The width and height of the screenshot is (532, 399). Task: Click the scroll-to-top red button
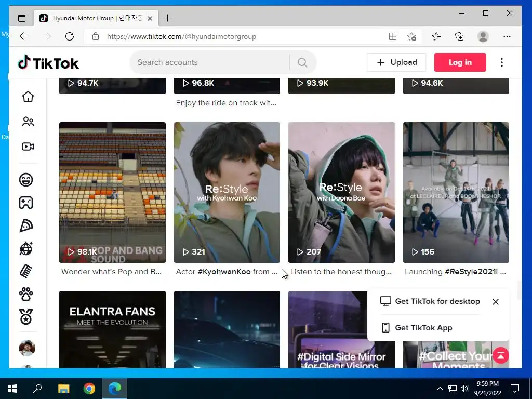[x=500, y=355]
